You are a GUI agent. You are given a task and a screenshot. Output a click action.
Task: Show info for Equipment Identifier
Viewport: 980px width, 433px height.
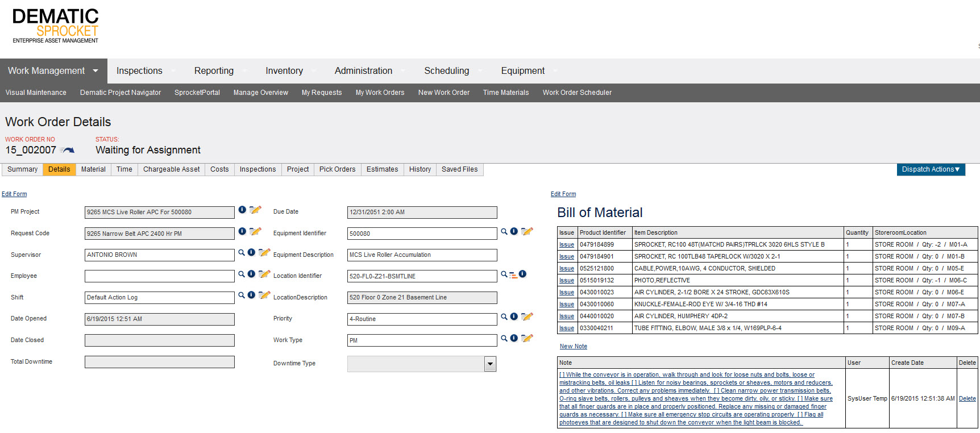tap(514, 231)
